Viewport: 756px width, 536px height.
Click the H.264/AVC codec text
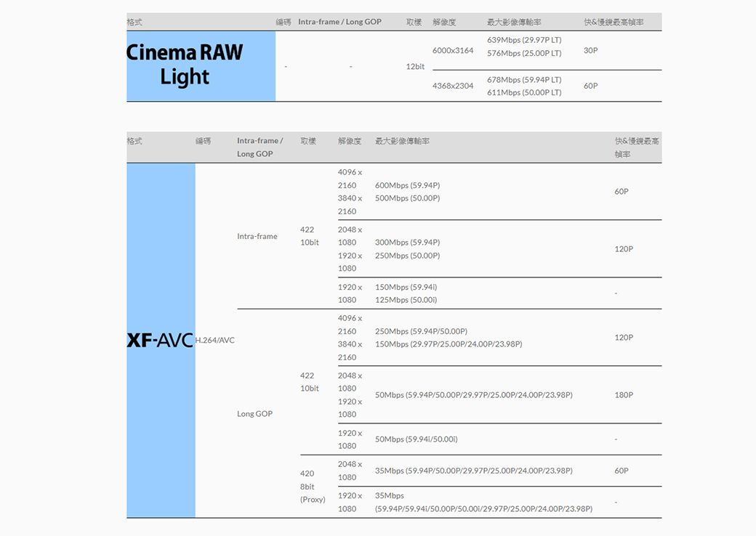(215, 340)
